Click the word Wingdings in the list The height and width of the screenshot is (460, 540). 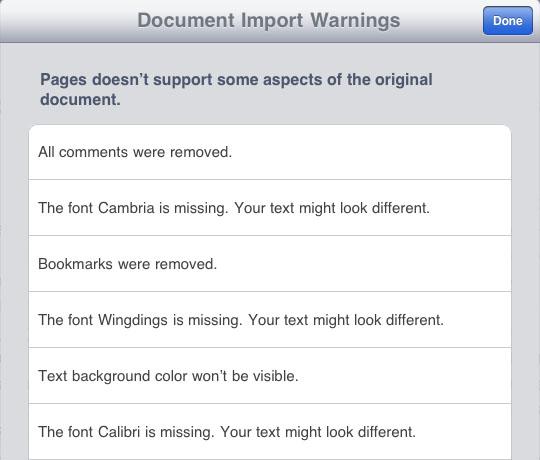133,320
